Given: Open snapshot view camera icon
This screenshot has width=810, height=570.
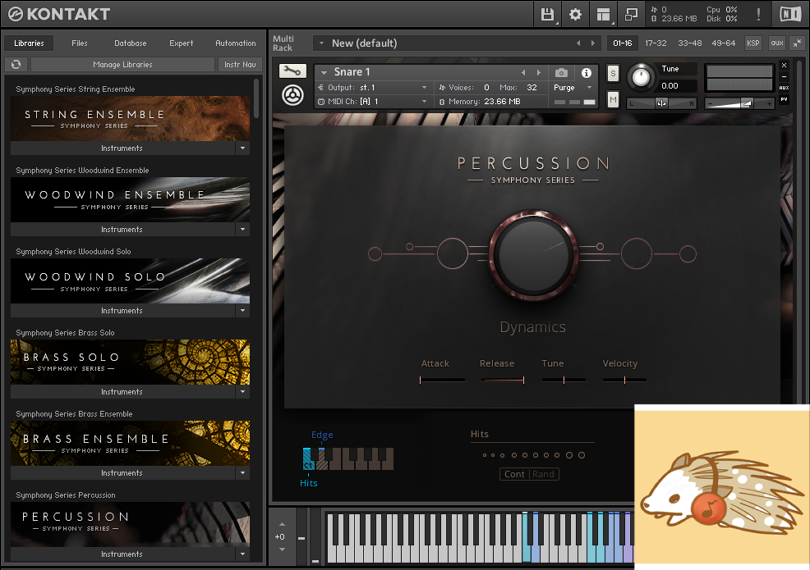Looking at the screenshot, I should (x=561, y=73).
